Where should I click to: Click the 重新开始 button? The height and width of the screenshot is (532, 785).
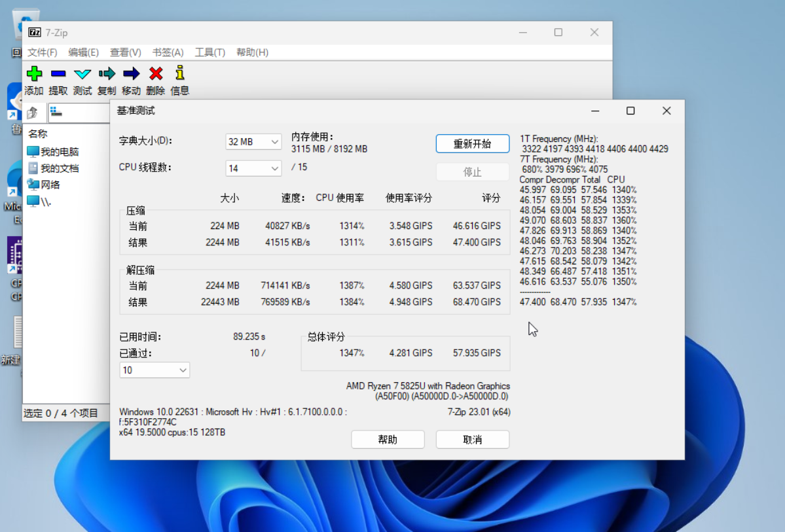click(x=473, y=144)
